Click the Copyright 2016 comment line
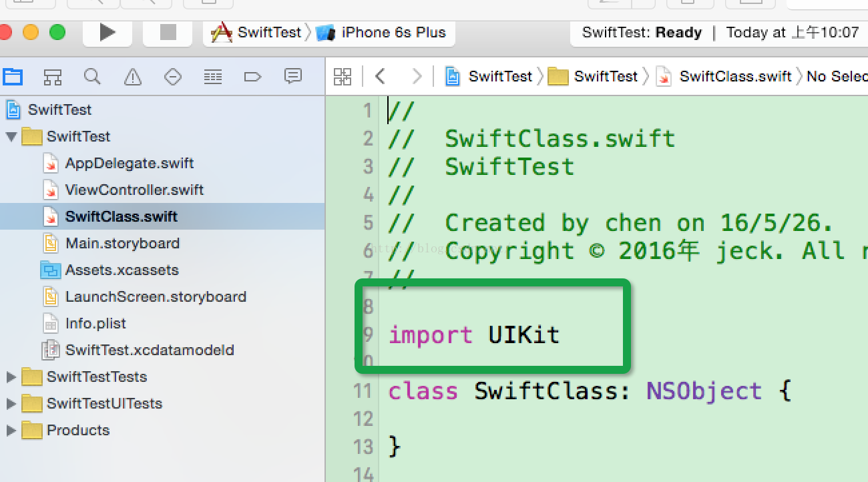868x482 pixels. (x=628, y=250)
